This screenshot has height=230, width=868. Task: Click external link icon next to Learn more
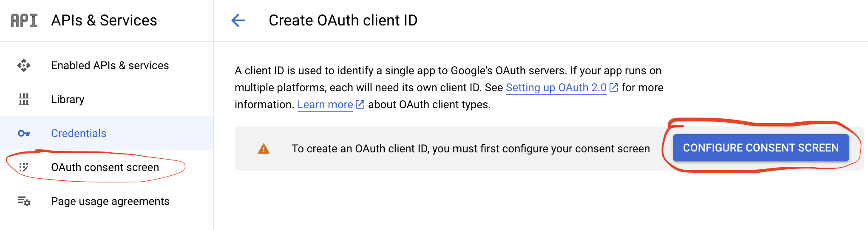360,104
